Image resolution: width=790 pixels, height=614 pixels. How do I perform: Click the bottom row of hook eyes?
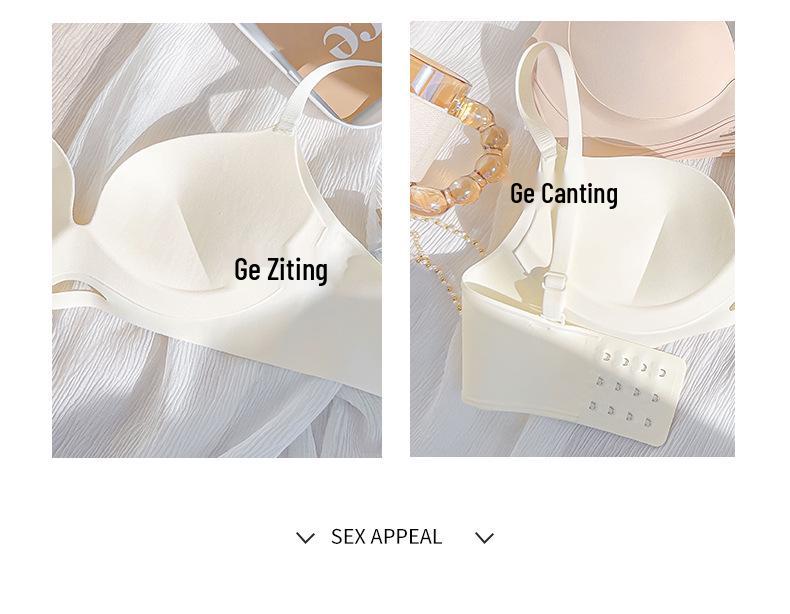621,414
